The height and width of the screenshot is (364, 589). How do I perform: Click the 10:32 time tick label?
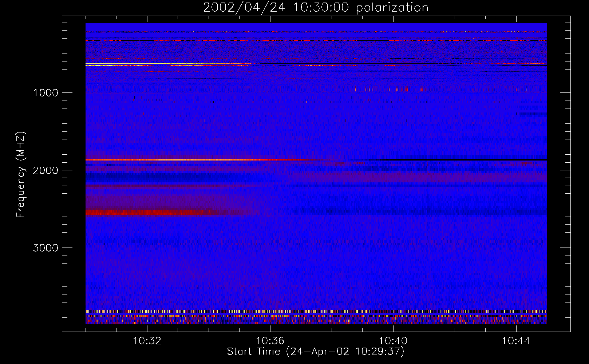pos(147,341)
